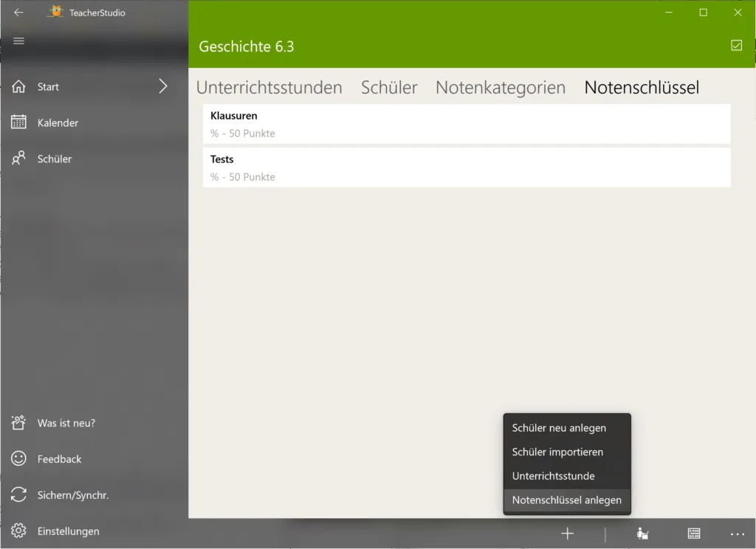Click the teacher-at-desk icon in bottom bar
The image size is (756, 549).
(642, 534)
